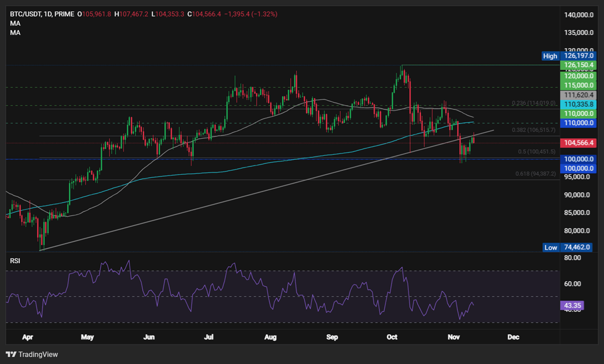Select the gray 111,620.4 MA price tag
The height and width of the screenshot is (364, 604).
pyautogui.click(x=578, y=95)
